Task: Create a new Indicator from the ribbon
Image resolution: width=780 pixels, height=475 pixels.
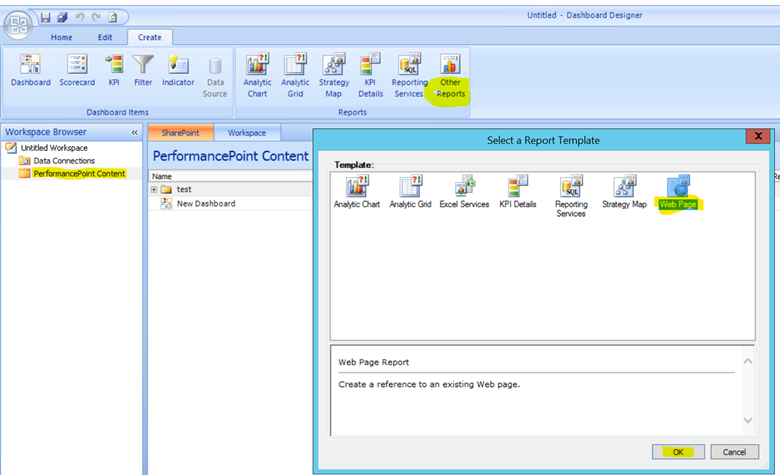Action: click(178, 70)
